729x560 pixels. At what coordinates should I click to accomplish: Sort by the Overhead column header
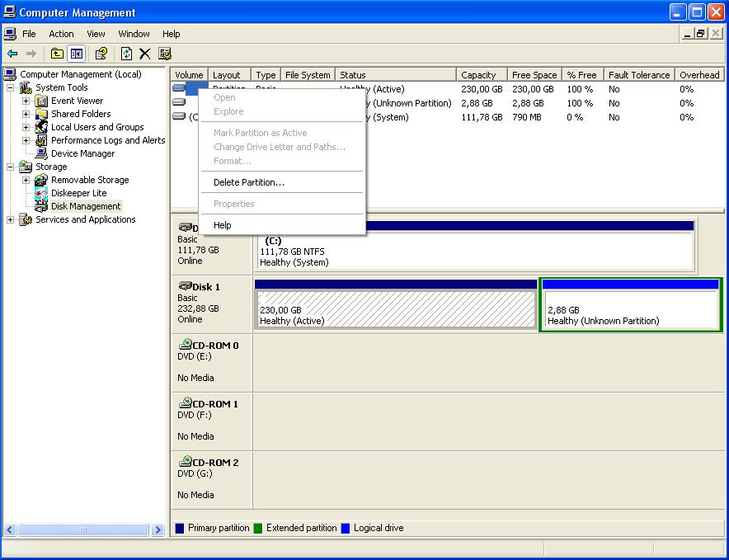click(x=699, y=75)
